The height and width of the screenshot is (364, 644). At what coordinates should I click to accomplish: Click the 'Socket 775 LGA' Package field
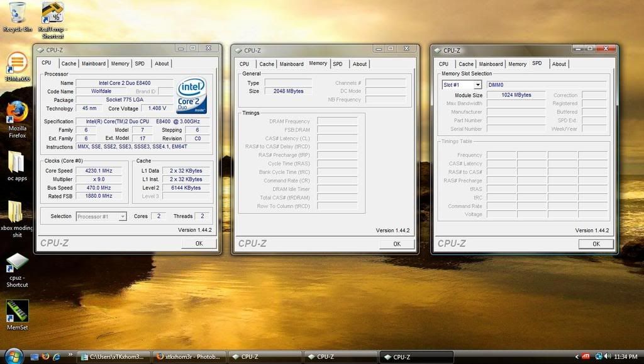pos(125,100)
